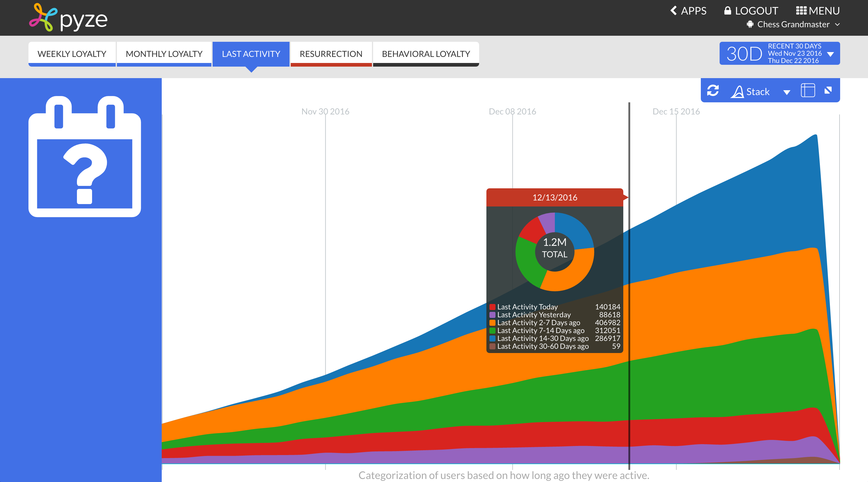
Task: Click the LOGOUT link
Action: coord(751,11)
